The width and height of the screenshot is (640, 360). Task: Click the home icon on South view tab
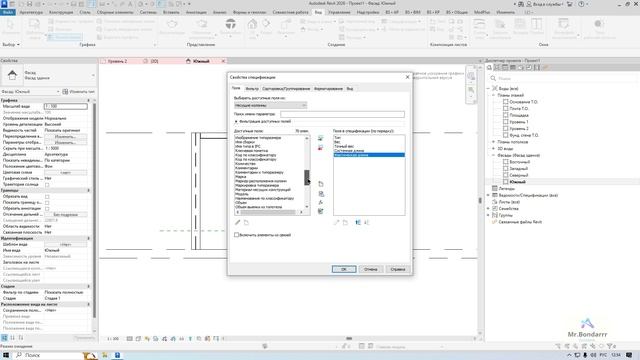[x=188, y=61]
